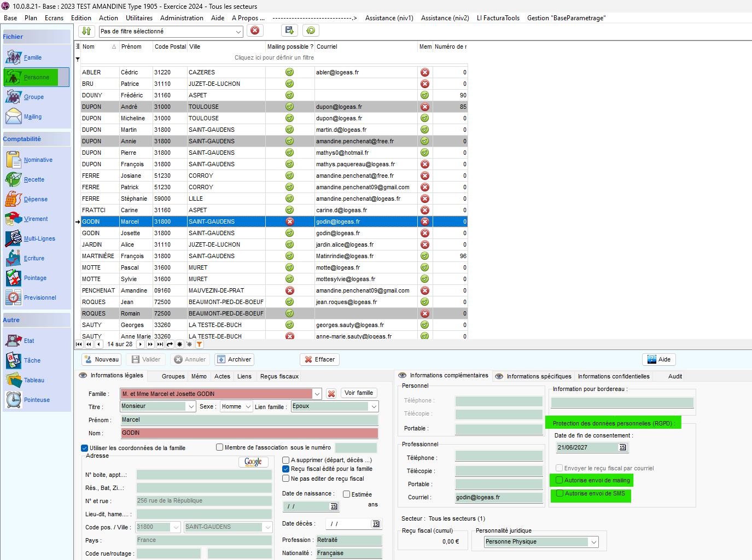The image size is (752, 560).
Task: Open the Famille section icon
Action: [14, 57]
